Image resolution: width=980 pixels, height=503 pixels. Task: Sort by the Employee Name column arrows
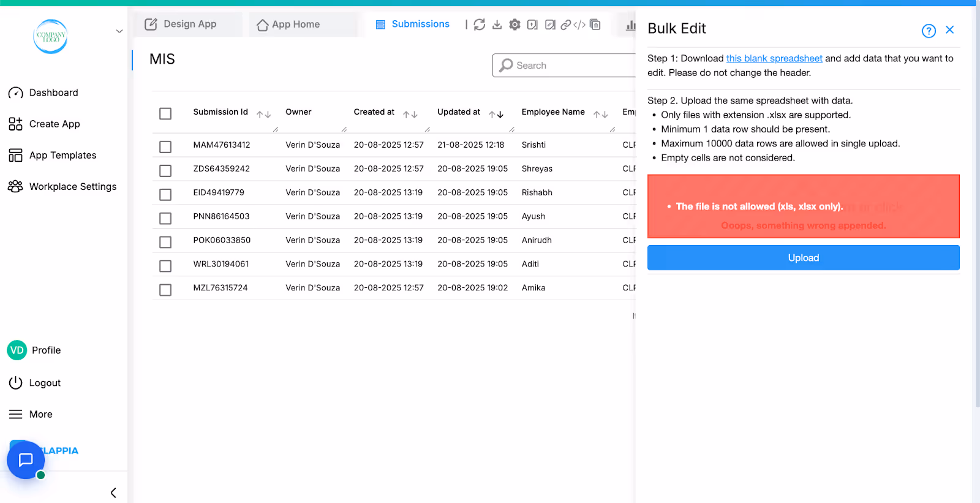coord(601,115)
